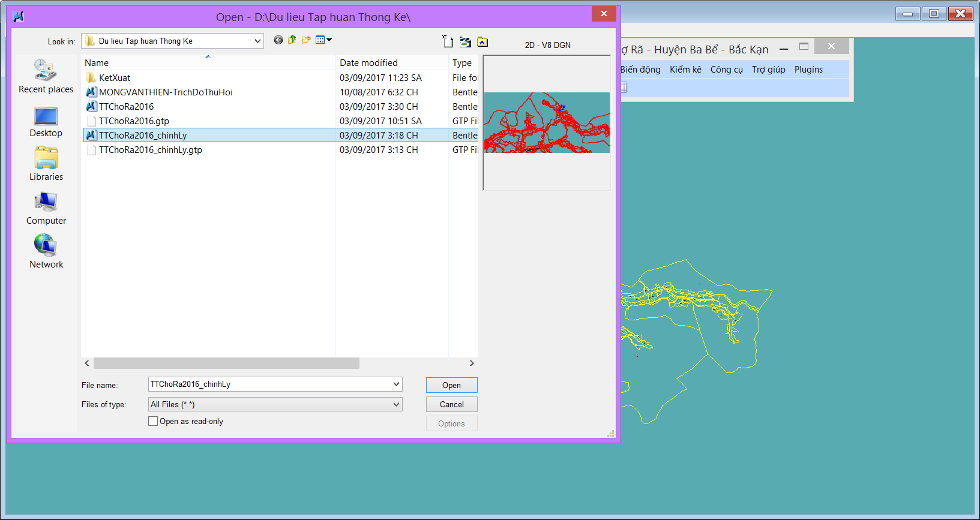
Task: Click the favorite directories folder icon
Action: click(x=482, y=42)
